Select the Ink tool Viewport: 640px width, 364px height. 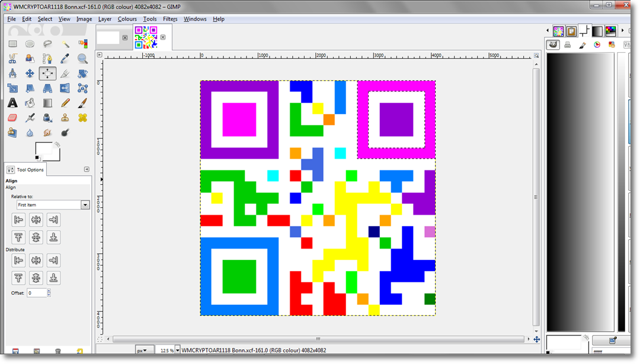click(x=47, y=118)
